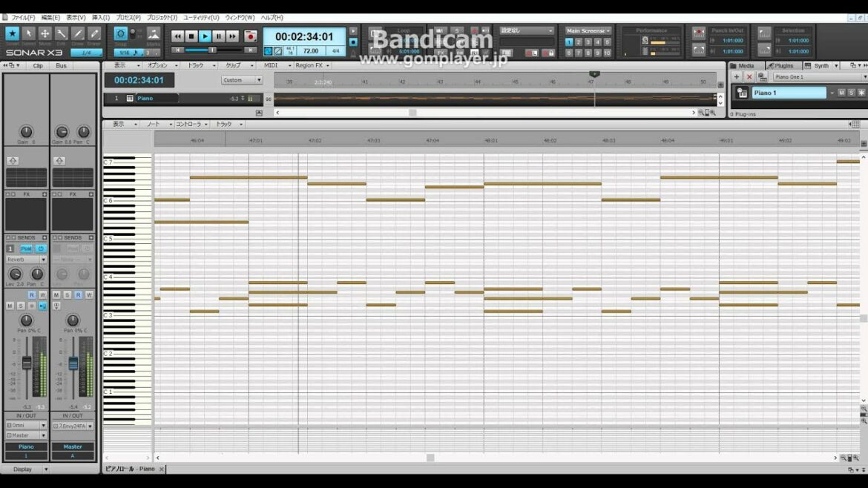Open the Display button below mixer
The width and height of the screenshot is (868, 488).
[x=26, y=469]
